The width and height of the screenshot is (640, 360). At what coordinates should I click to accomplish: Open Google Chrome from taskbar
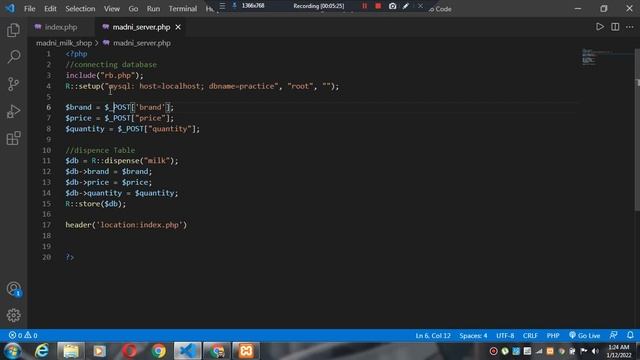click(159, 351)
